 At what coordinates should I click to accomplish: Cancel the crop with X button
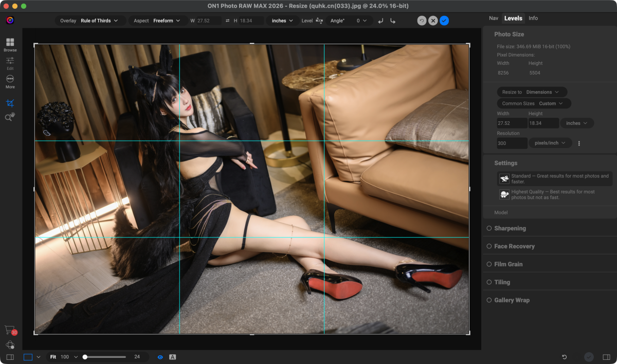pos(433,21)
